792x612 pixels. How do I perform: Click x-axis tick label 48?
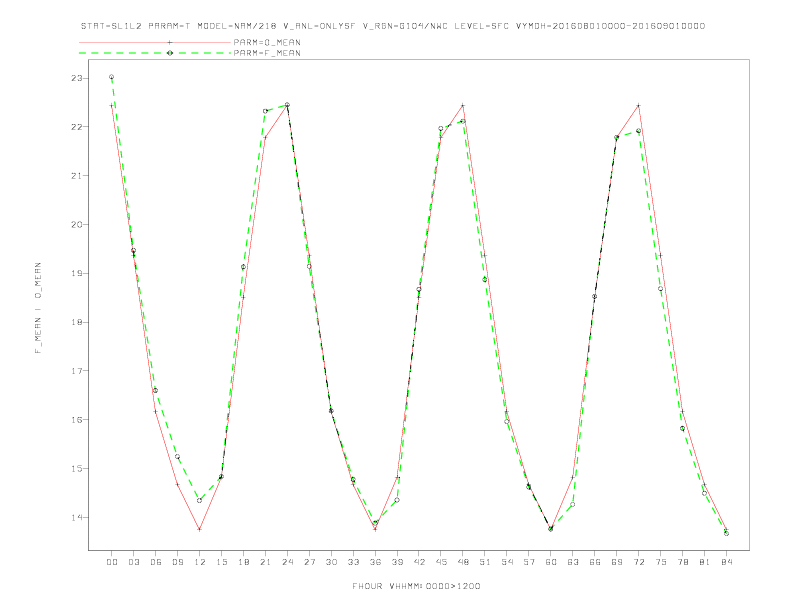[x=463, y=562]
